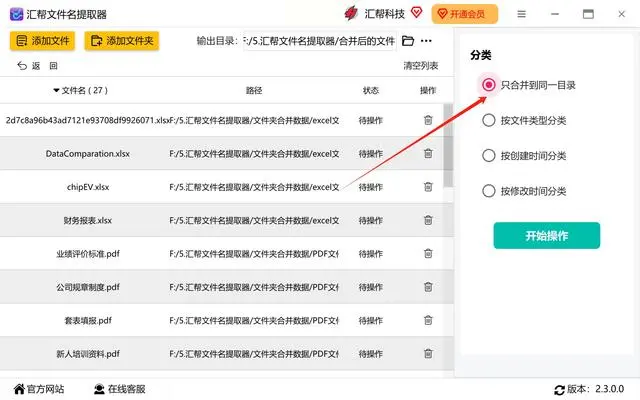Click the 汇帮科技 brand logo
This screenshot has height=400, width=640.
351,14
